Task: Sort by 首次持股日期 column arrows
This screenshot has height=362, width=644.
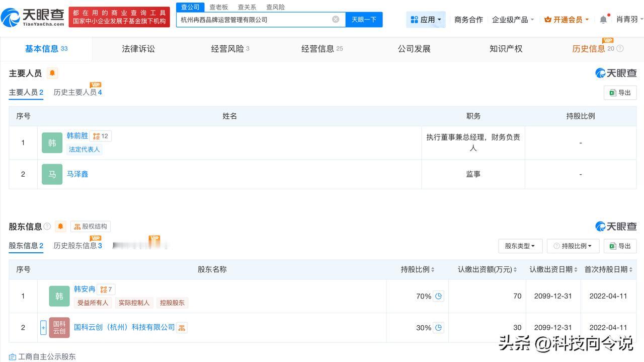Action: click(x=631, y=270)
